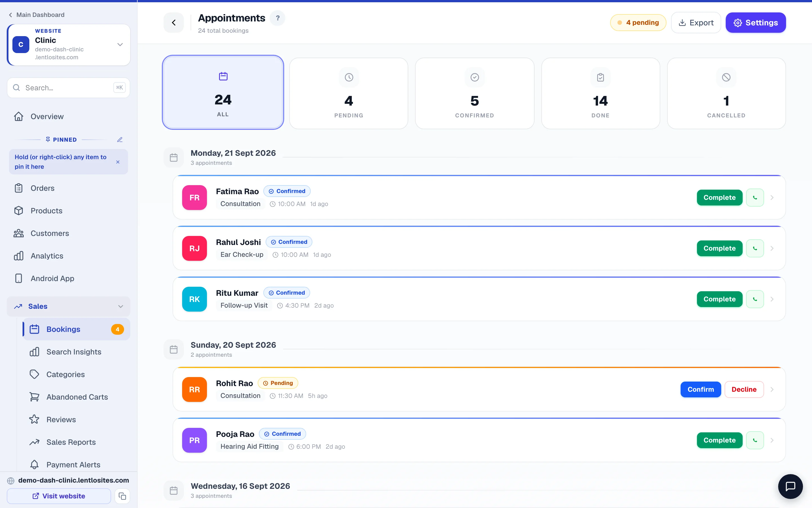Mark Ritu Kumar's appointment Complete
The height and width of the screenshot is (508, 812).
(x=720, y=299)
